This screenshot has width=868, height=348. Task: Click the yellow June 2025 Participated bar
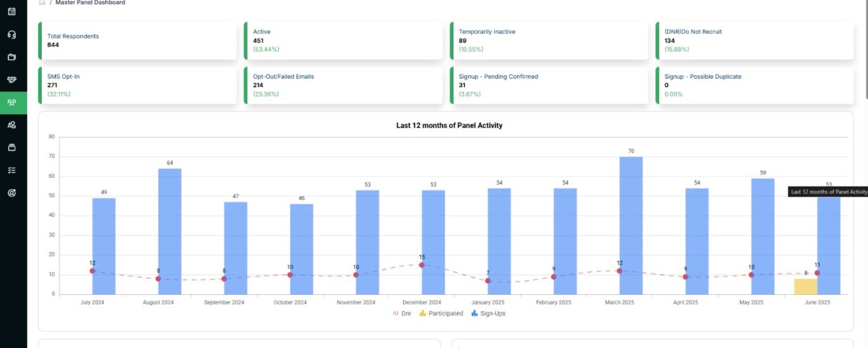[x=805, y=287]
